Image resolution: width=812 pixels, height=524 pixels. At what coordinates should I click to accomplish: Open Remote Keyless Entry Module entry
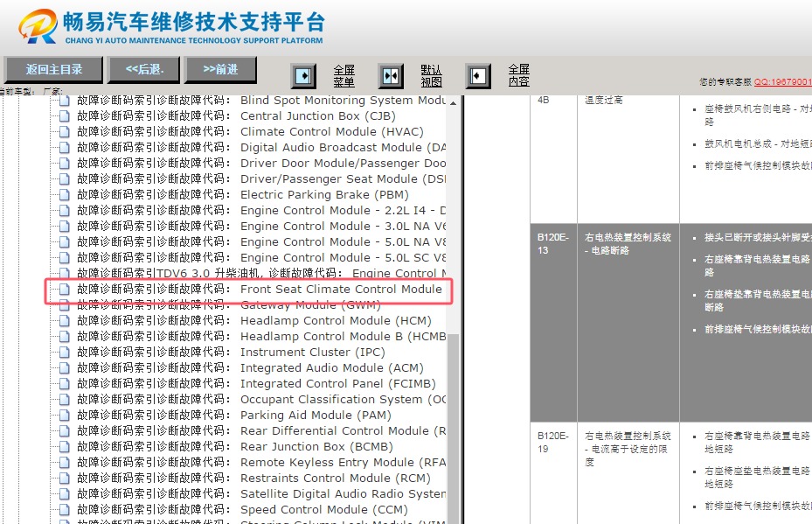click(261, 462)
